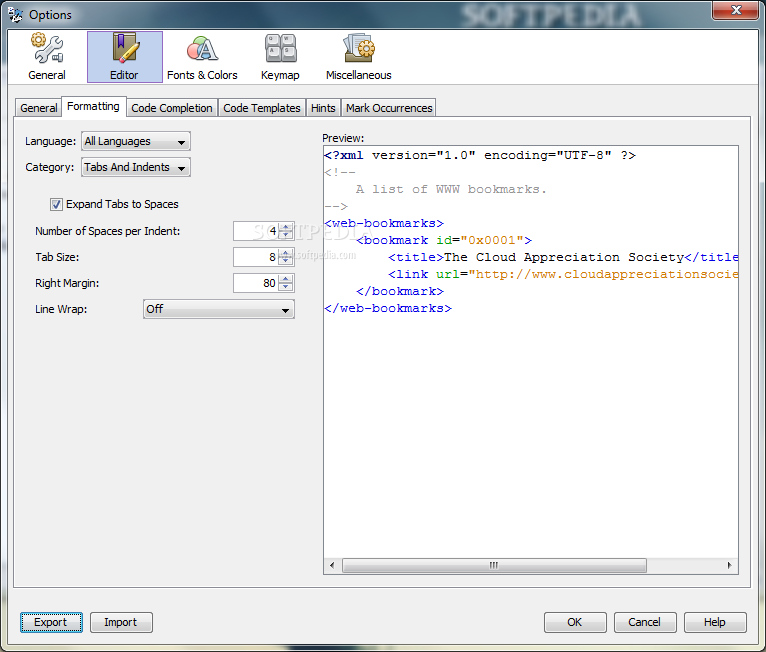
Task: Click the Import button
Action: tap(121, 622)
